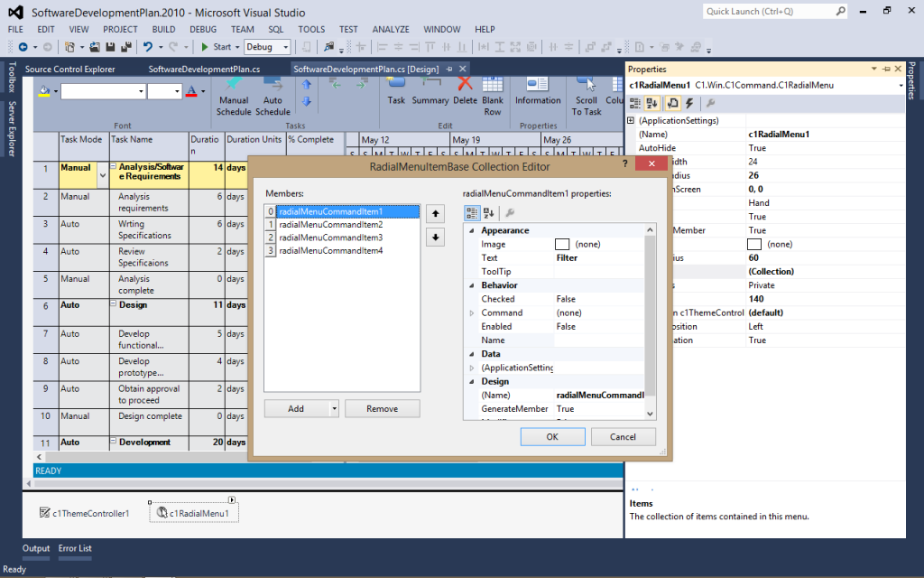Click Categorized icon in Properties panel
This screenshot has width=924, height=578.
pos(634,103)
